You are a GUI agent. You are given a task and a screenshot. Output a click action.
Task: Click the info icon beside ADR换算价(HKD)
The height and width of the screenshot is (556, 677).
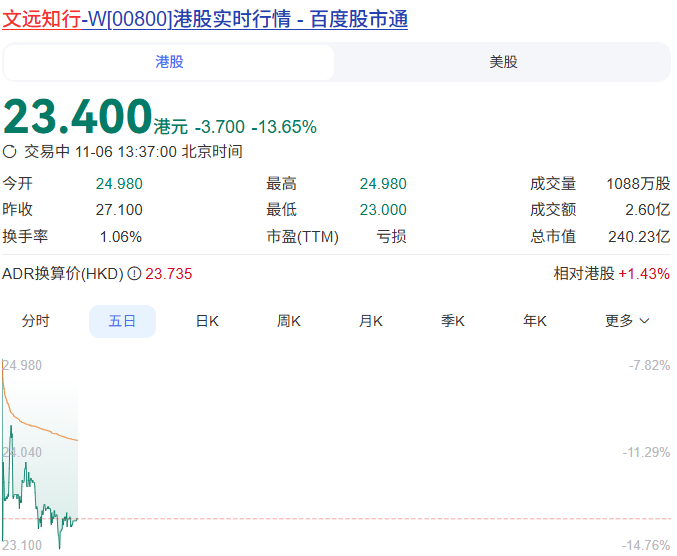pos(134,274)
